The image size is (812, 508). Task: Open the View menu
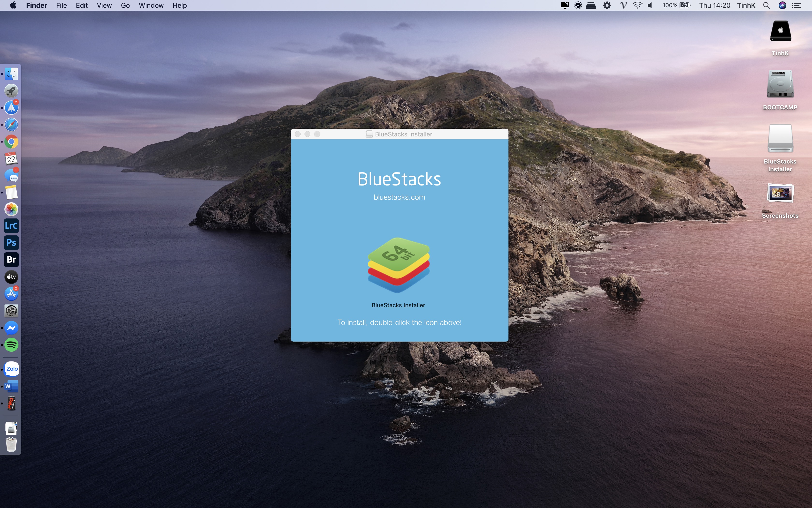[x=104, y=5]
